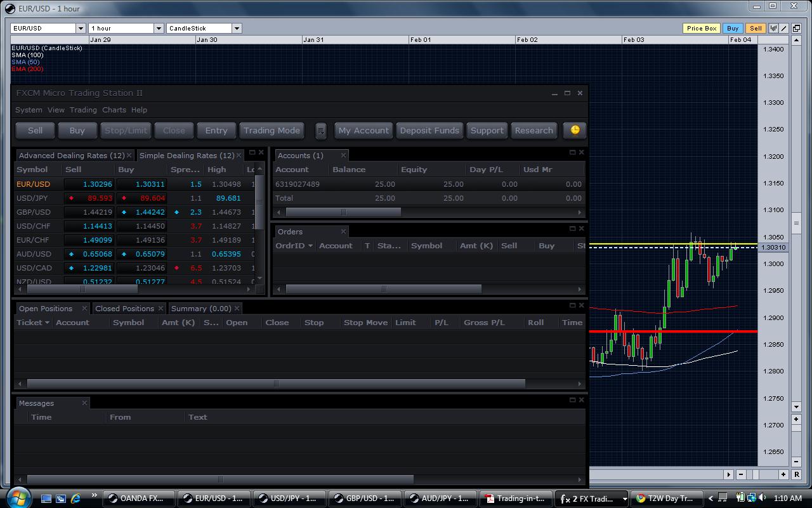The width and height of the screenshot is (812, 508).
Task: Click the orange Sell button on chart toolbar
Action: 756,28
